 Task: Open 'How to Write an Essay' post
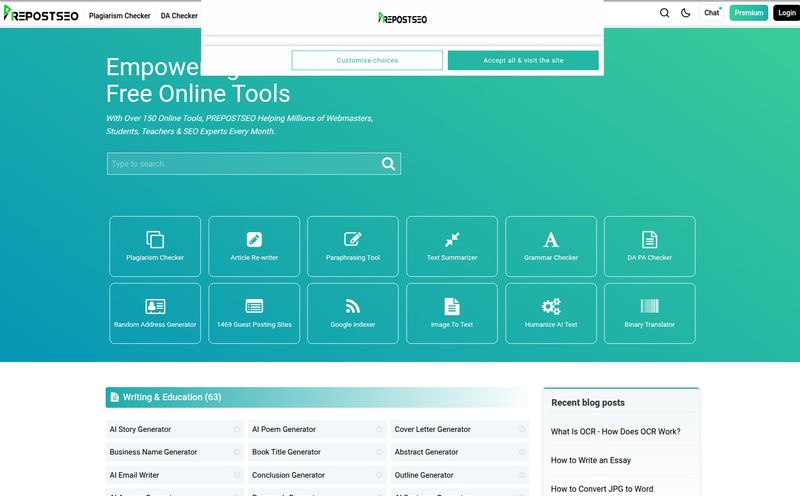coord(591,460)
